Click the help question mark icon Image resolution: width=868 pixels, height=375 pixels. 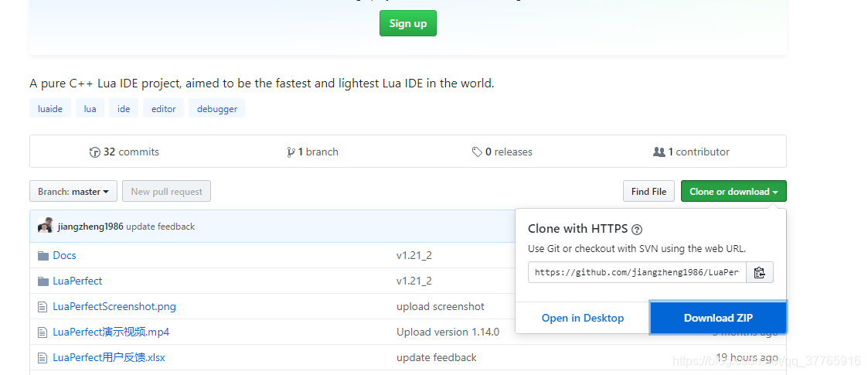637,230
